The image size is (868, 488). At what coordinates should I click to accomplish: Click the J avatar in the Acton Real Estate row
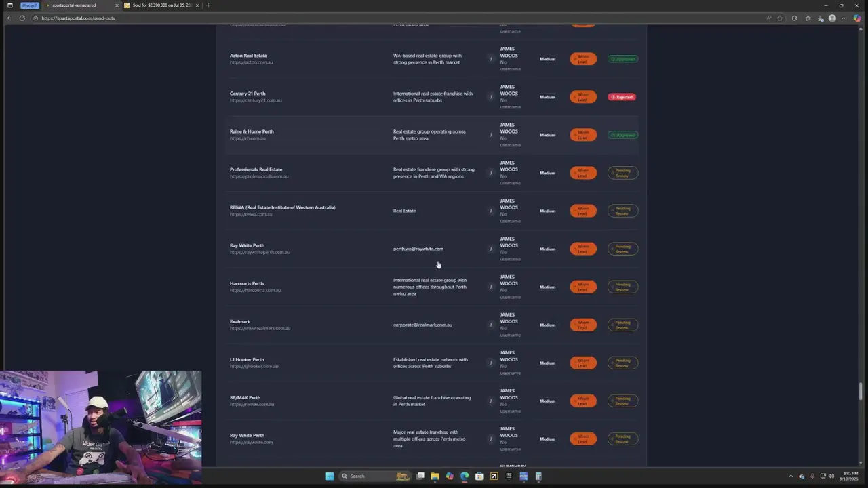pyautogui.click(x=491, y=59)
